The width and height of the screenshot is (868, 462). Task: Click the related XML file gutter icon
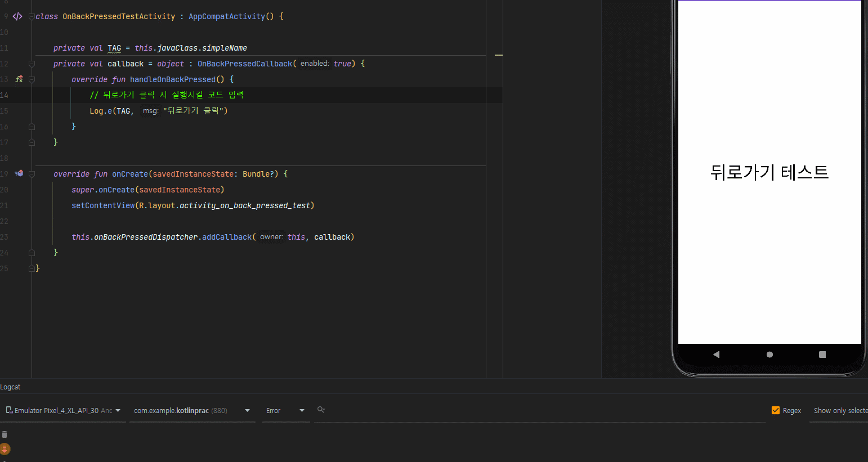17,16
